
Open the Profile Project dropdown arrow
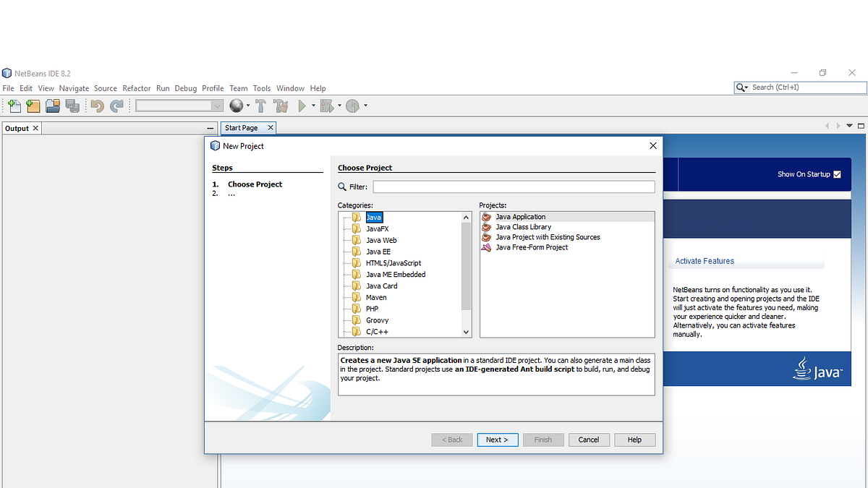coord(365,106)
